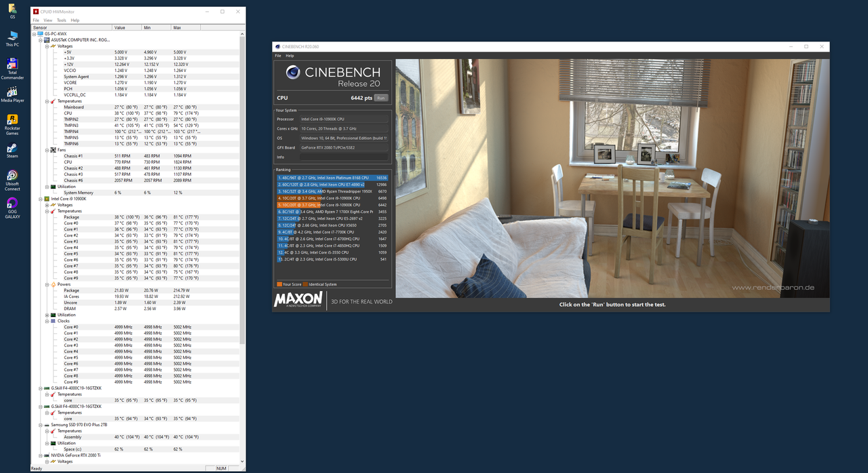Collapse the Intel Core i9 10900K node
Image resolution: width=868 pixels, height=473 pixels.
(x=40, y=199)
